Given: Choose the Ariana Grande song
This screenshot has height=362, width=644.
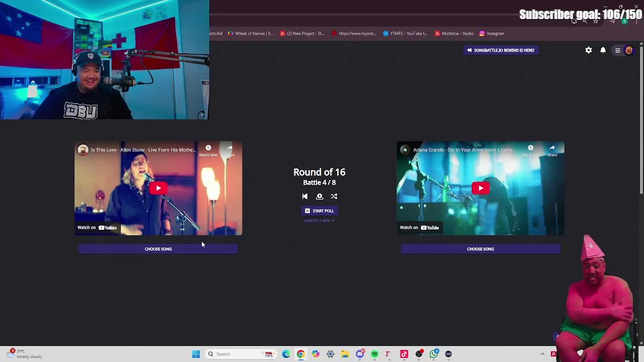Looking at the screenshot, I should pos(480,249).
